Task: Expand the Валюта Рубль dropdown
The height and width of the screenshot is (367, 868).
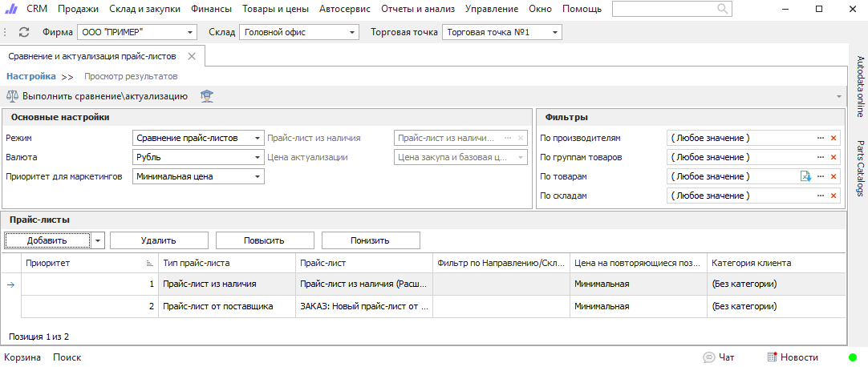Action: point(257,158)
